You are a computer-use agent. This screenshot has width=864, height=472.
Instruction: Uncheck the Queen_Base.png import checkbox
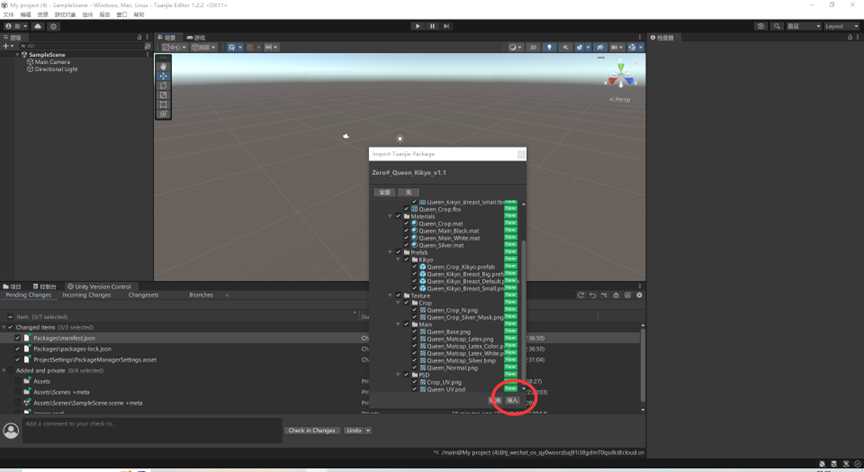[x=415, y=332]
